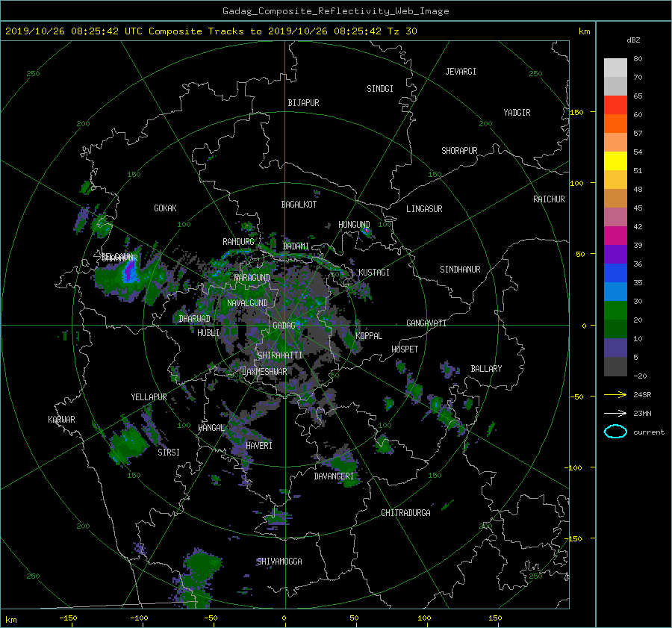The image size is (672, 628).
Task: Click the YELLAPUR city label
Action: click(149, 397)
